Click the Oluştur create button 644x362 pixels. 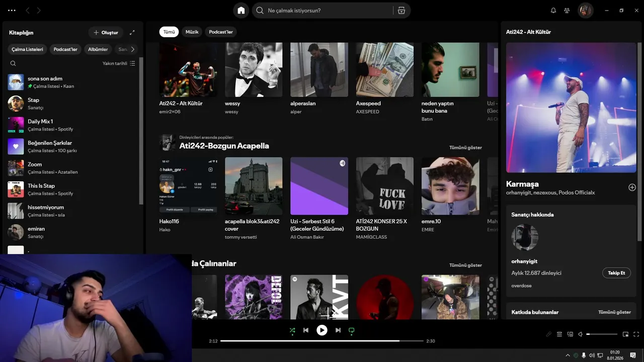tap(106, 33)
